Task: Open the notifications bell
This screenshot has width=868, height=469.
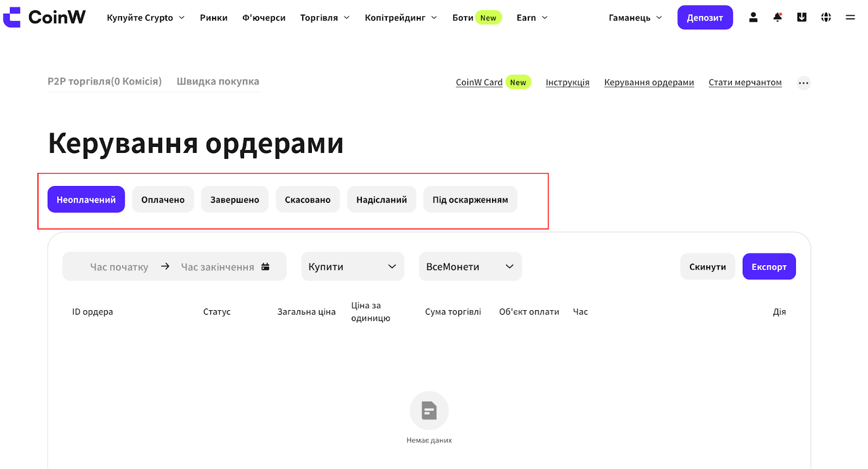Action: tap(777, 17)
